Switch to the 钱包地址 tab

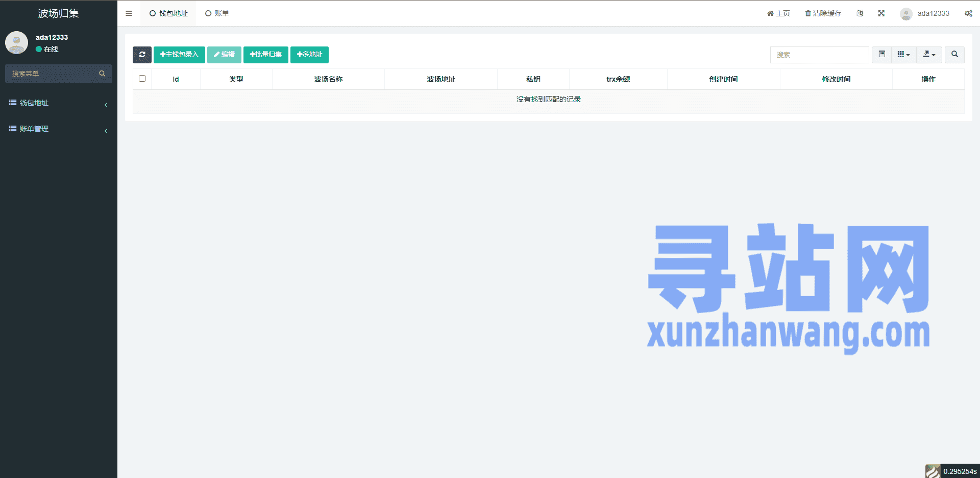168,13
